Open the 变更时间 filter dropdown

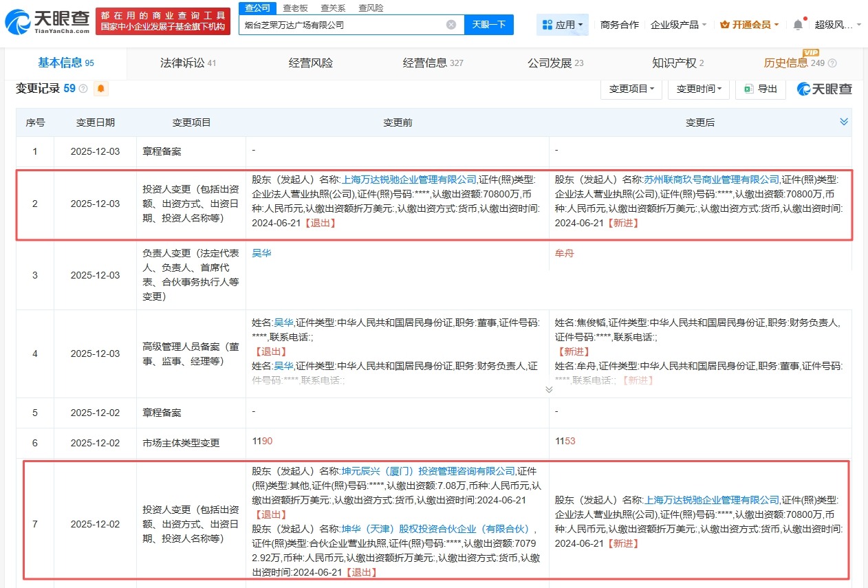(x=699, y=88)
